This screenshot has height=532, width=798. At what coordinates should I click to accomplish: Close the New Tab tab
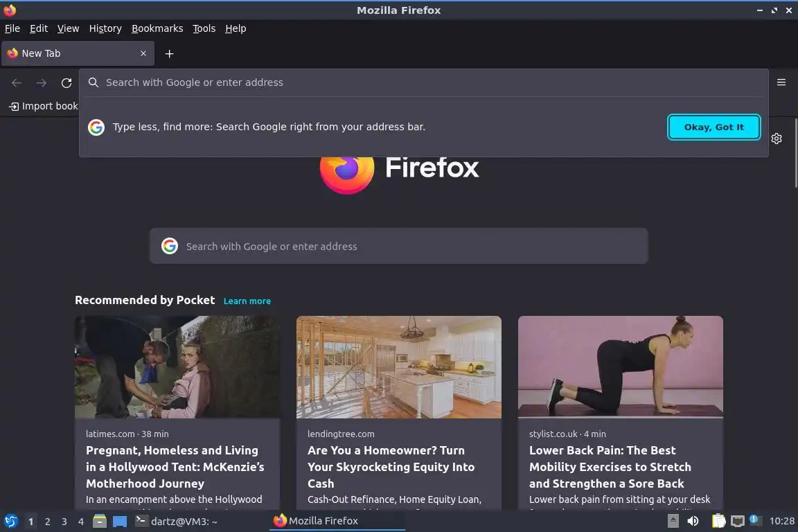point(143,53)
